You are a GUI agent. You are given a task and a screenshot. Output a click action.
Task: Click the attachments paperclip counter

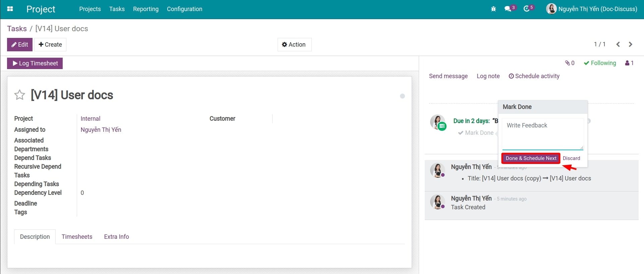tap(570, 63)
